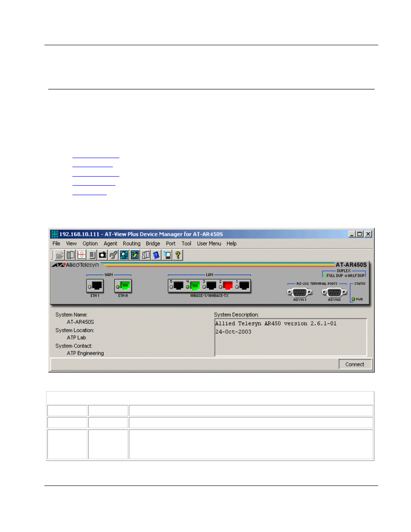Viewport: 411px width, 532px height.
Task: Open the Routing menu
Action: coord(131,243)
